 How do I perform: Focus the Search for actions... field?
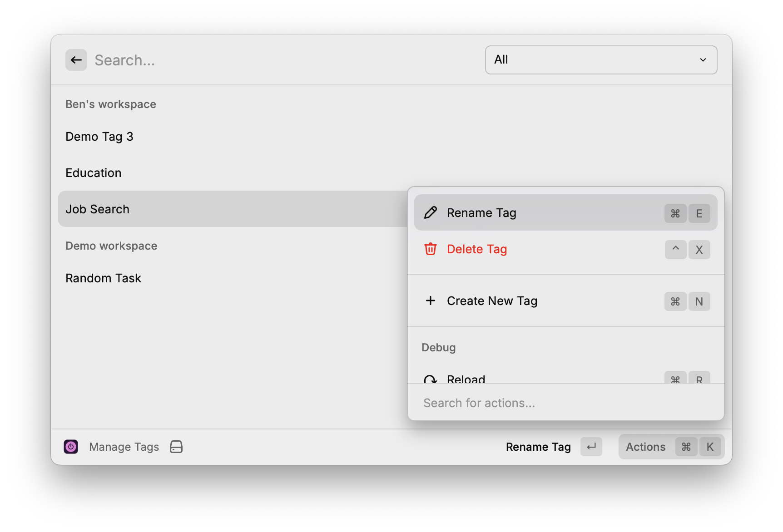pos(565,403)
